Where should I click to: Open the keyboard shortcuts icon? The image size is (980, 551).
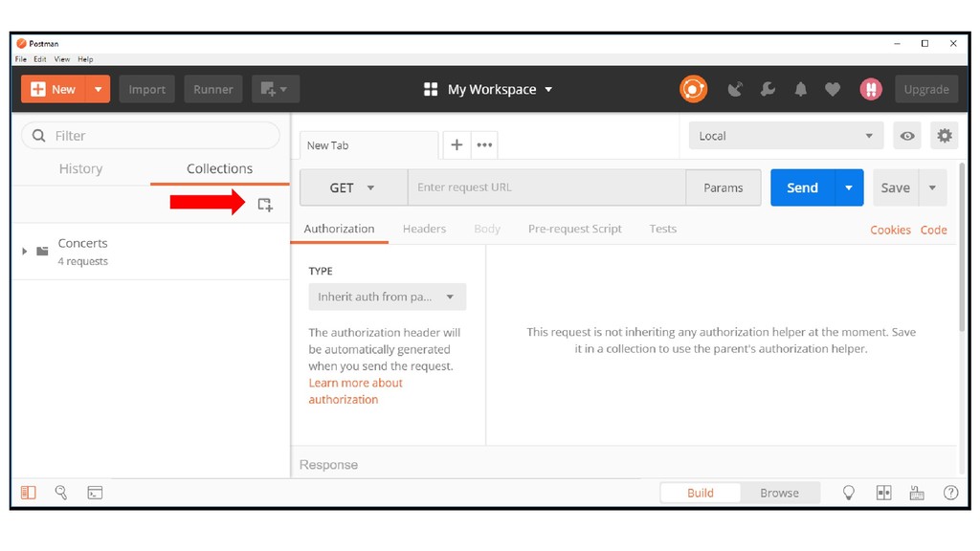[917, 493]
